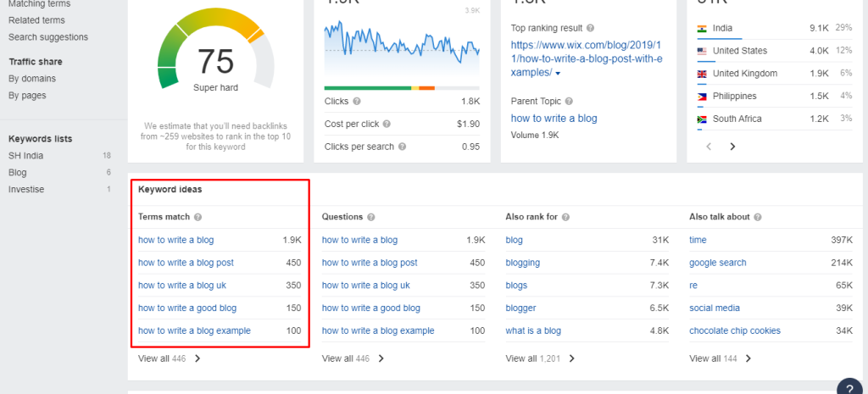Open the round help chat button
This screenshot has width=868, height=394.
pyautogui.click(x=849, y=387)
